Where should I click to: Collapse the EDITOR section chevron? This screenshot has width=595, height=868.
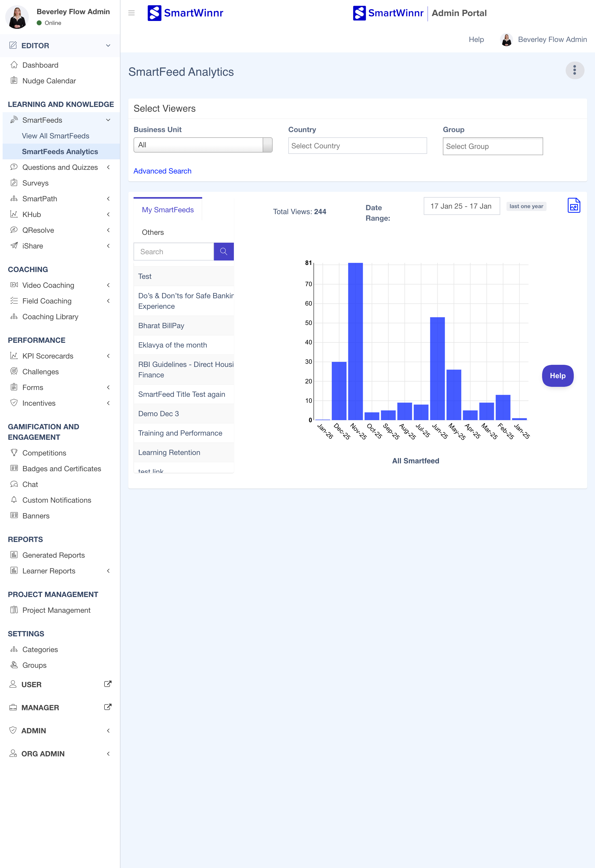(x=108, y=46)
